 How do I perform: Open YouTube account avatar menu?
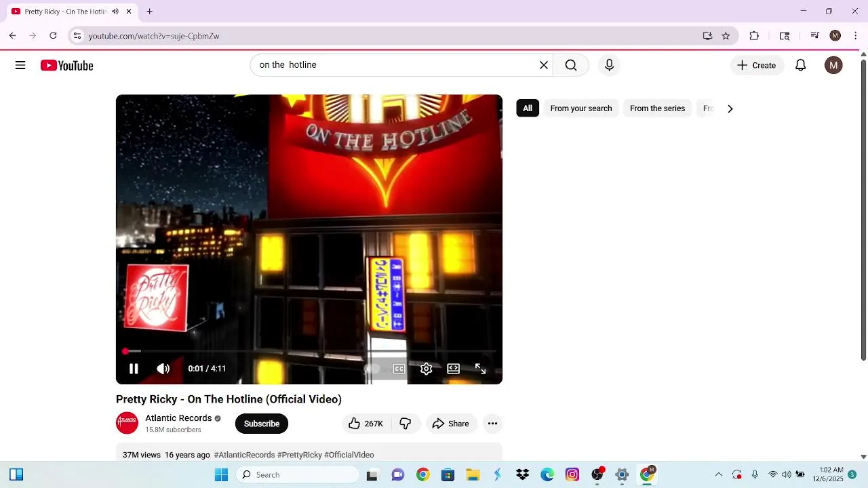point(833,65)
